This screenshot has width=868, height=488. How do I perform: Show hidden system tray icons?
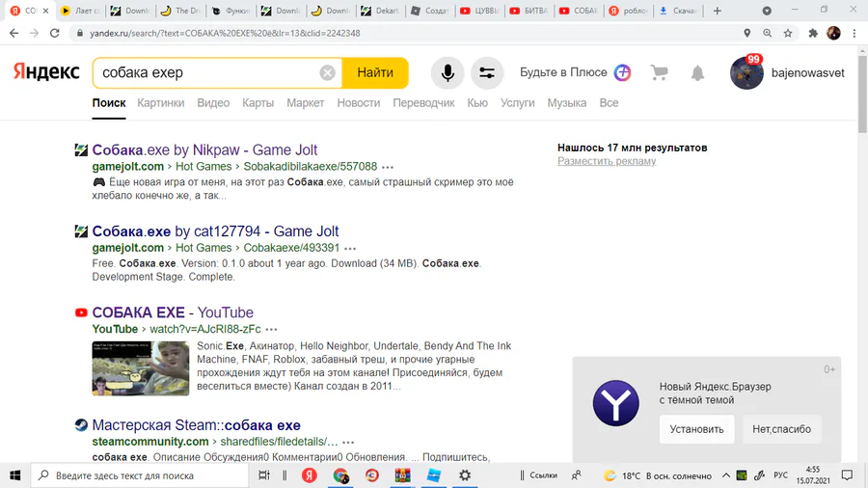tap(725, 475)
